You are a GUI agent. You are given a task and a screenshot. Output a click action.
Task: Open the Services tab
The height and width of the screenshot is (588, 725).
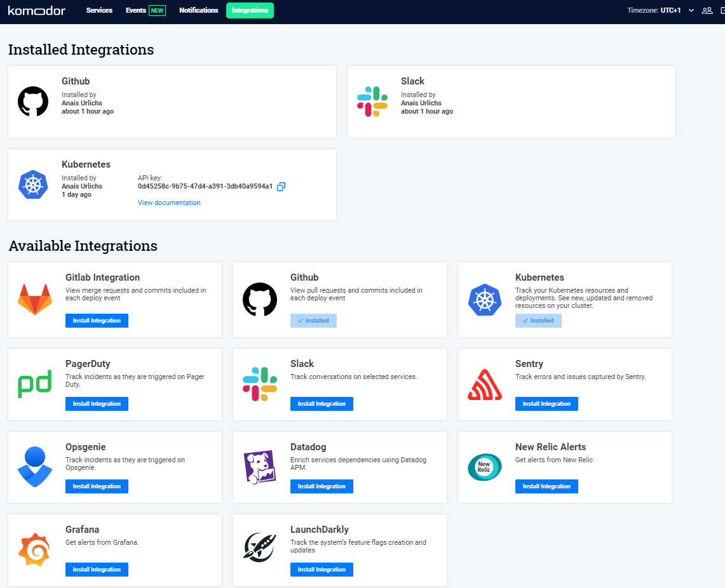point(99,10)
